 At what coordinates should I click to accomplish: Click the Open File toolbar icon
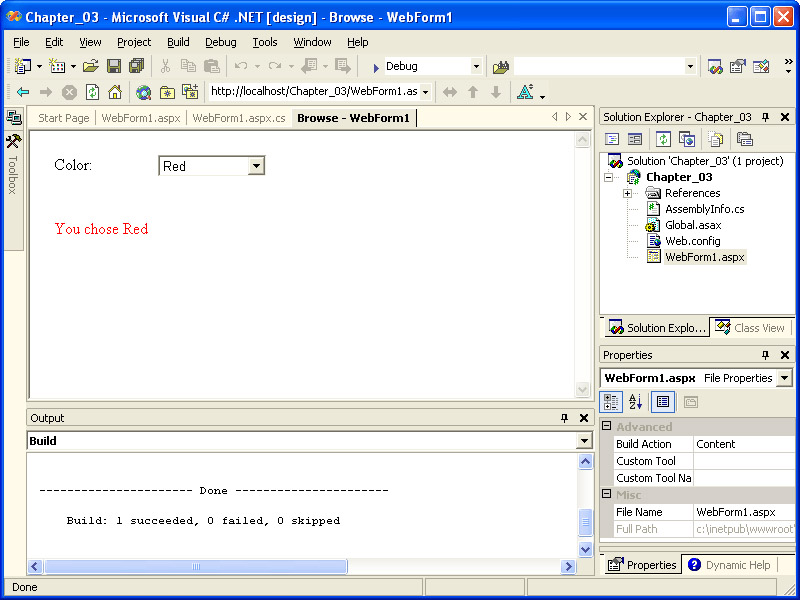tap(91, 66)
